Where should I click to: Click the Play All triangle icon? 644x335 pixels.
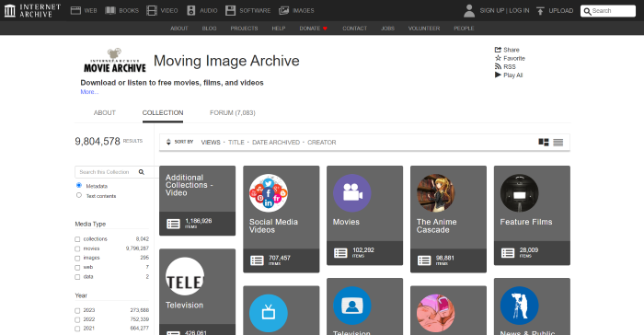pos(498,75)
